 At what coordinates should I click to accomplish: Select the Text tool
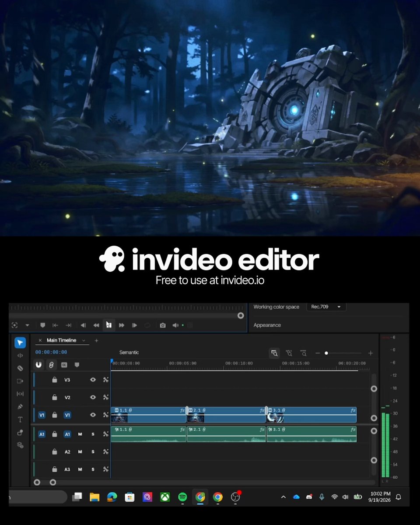[x=20, y=420]
